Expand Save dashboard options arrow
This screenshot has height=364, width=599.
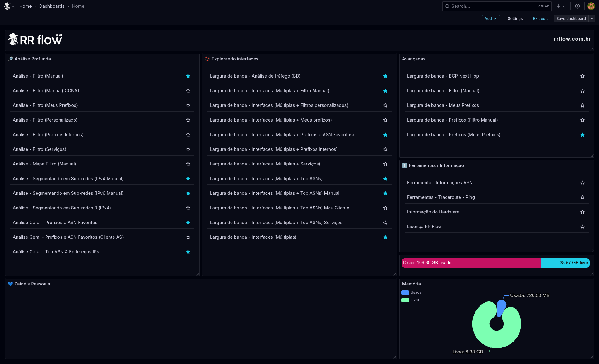click(x=592, y=19)
